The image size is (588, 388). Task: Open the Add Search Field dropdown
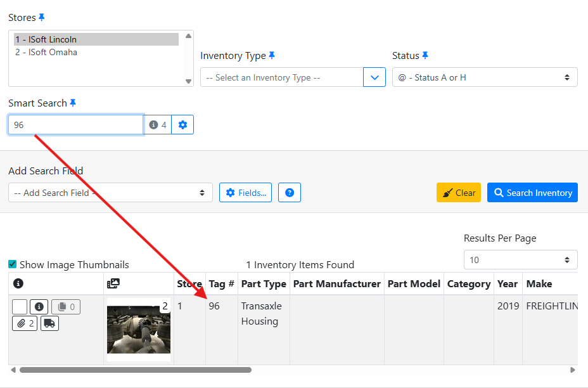tap(110, 193)
